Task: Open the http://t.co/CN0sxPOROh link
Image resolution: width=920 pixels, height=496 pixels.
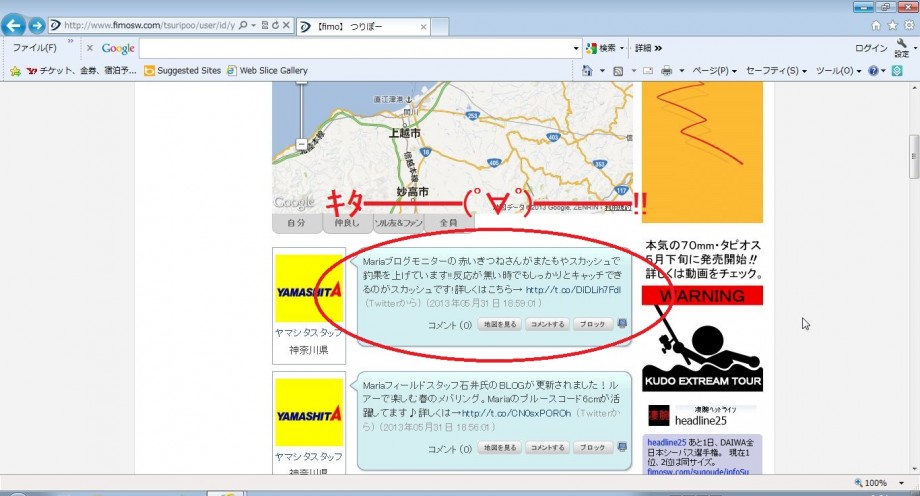Action: (x=516, y=413)
